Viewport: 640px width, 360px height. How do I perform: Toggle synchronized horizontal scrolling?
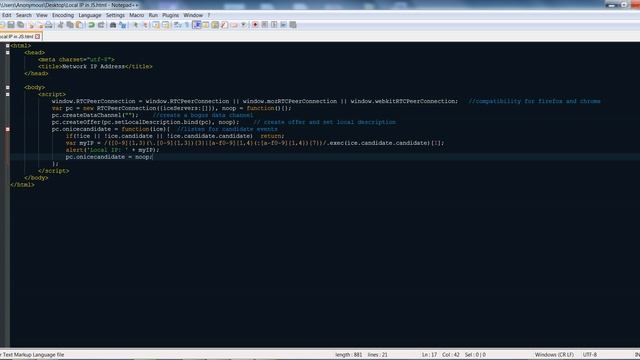[165, 25]
